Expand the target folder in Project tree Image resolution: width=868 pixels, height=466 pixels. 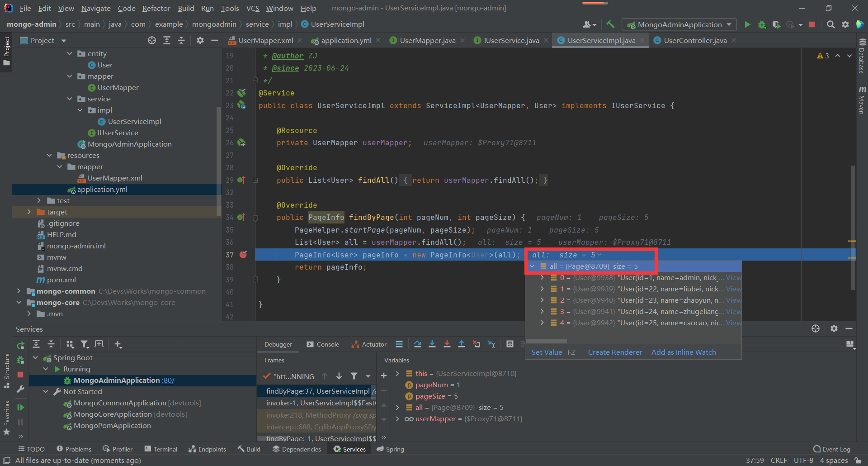(29, 212)
